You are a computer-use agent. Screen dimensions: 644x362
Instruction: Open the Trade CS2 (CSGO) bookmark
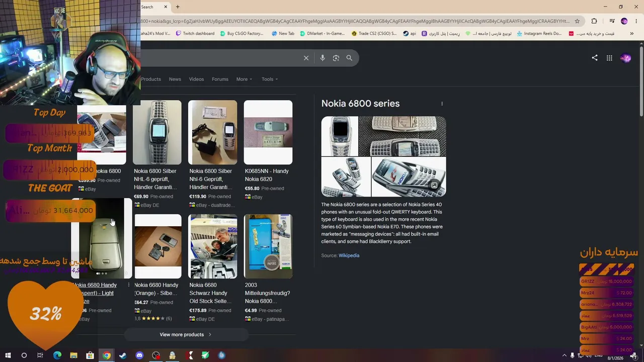(374, 34)
